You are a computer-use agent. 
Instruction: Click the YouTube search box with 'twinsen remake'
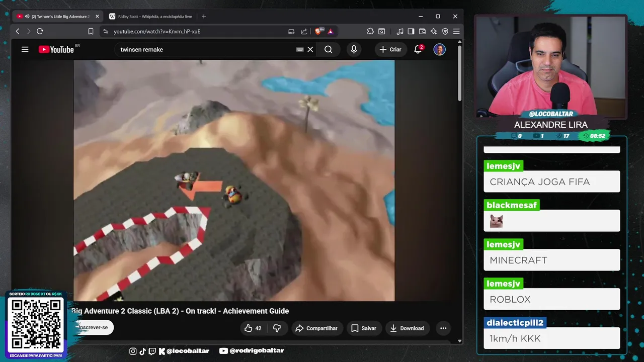click(x=206, y=49)
